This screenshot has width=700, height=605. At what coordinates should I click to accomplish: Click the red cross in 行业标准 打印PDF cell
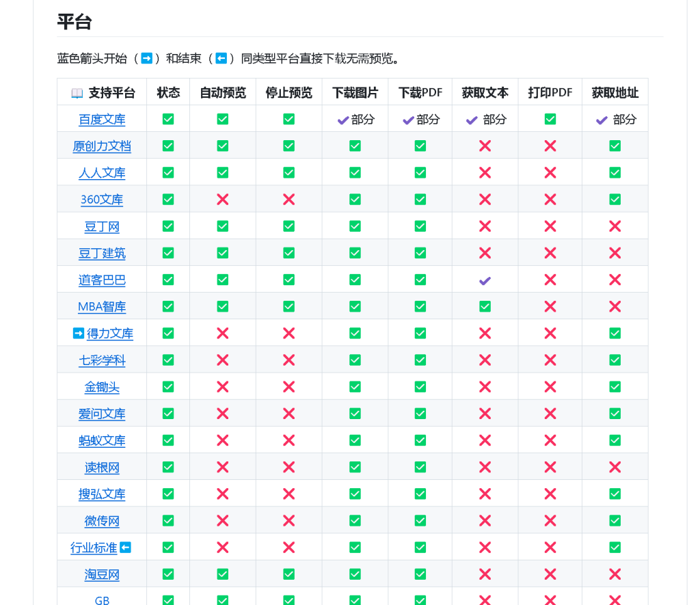pyautogui.click(x=550, y=548)
